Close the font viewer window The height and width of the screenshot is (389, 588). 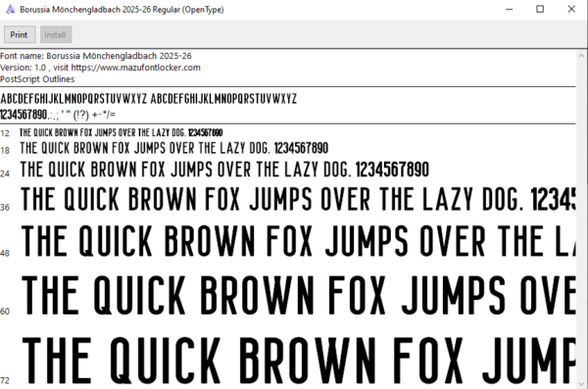point(571,9)
